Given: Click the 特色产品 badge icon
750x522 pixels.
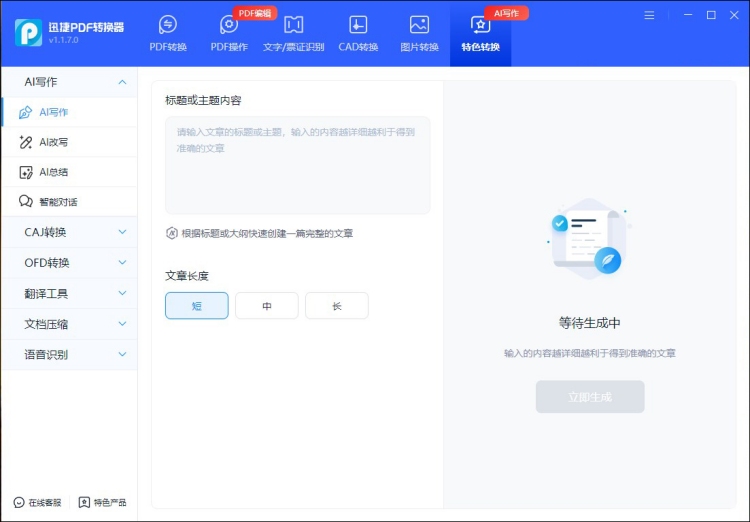Looking at the screenshot, I should pyautogui.click(x=84, y=502).
